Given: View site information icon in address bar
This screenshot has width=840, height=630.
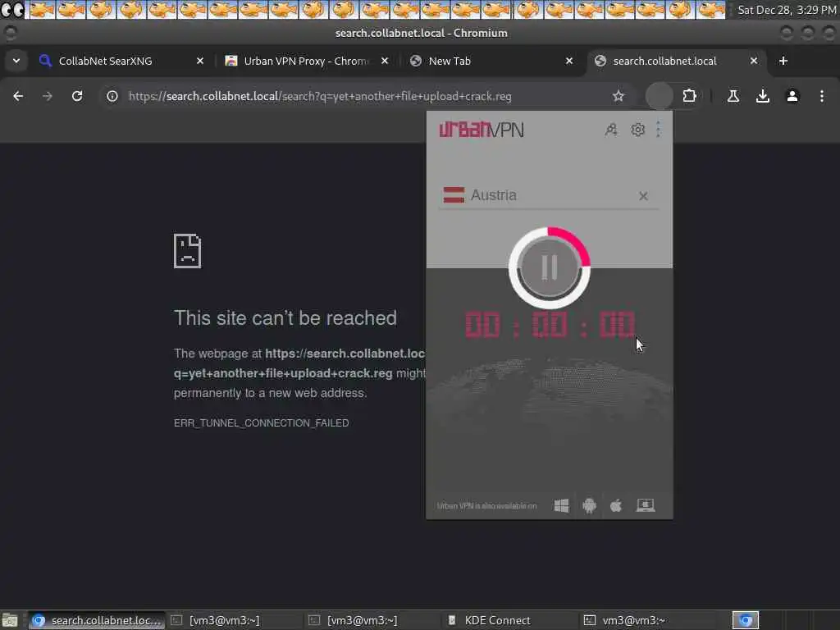Looking at the screenshot, I should (112, 96).
